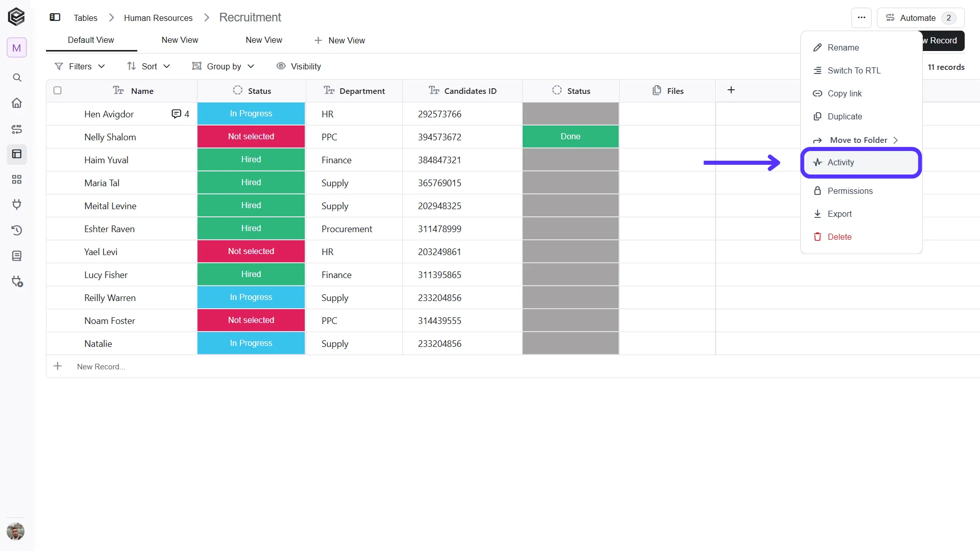The width and height of the screenshot is (980, 551).
Task: Add a view with plus New View
Action: click(x=339, y=40)
